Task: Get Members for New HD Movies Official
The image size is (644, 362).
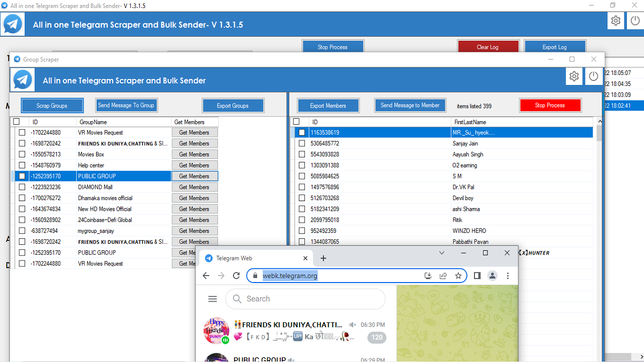Action: coord(194,209)
